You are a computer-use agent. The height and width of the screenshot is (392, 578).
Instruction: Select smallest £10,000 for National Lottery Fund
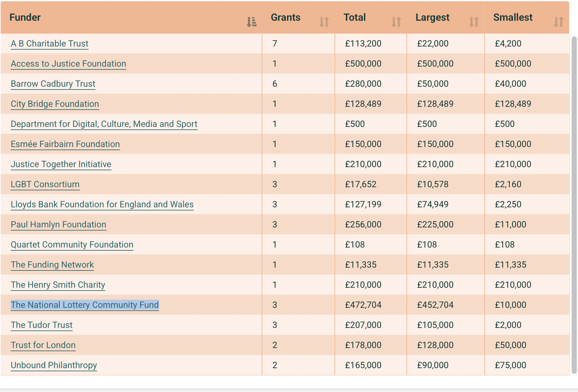tap(510, 305)
